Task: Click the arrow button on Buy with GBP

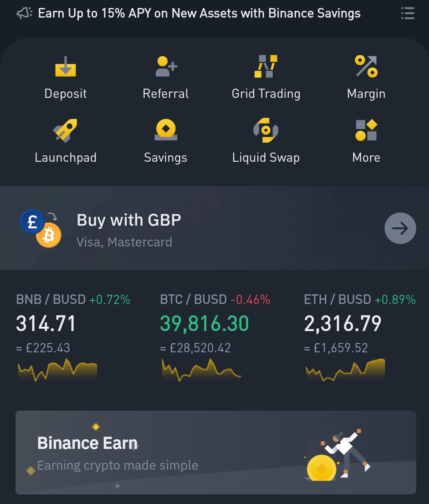Action: [400, 228]
